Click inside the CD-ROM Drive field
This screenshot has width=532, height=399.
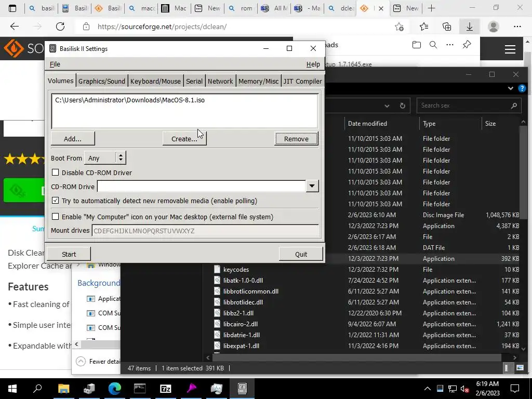click(x=202, y=187)
